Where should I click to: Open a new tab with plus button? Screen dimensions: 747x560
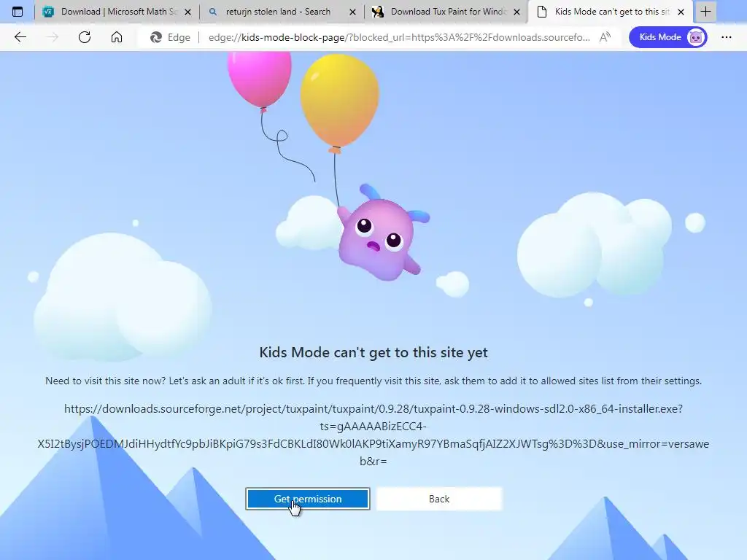pyautogui.click(x=705, y=12)
